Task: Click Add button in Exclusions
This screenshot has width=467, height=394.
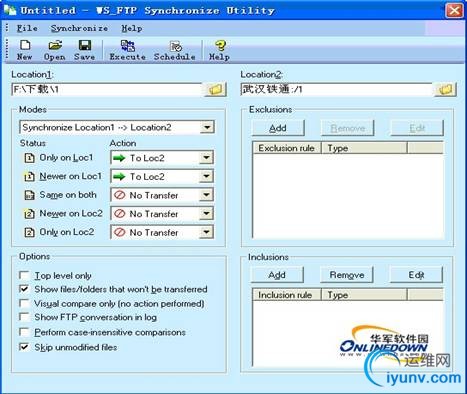Action: 278,128
